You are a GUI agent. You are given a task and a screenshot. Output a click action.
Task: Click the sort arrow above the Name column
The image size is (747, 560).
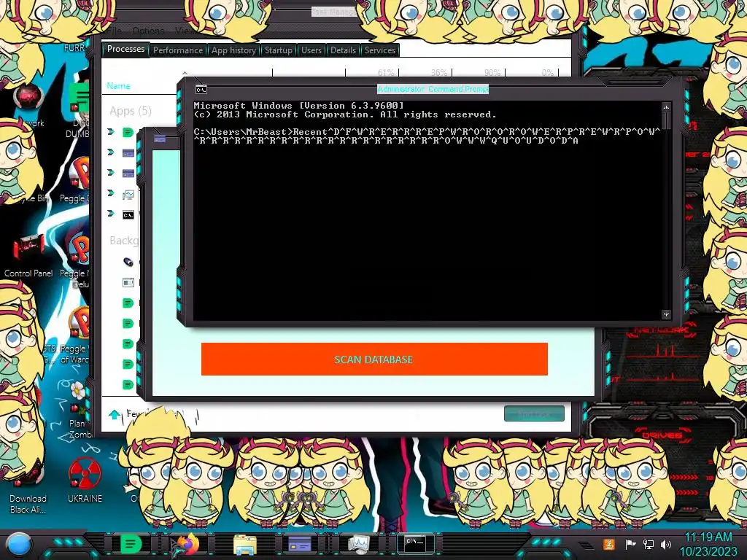click(185, 73)
